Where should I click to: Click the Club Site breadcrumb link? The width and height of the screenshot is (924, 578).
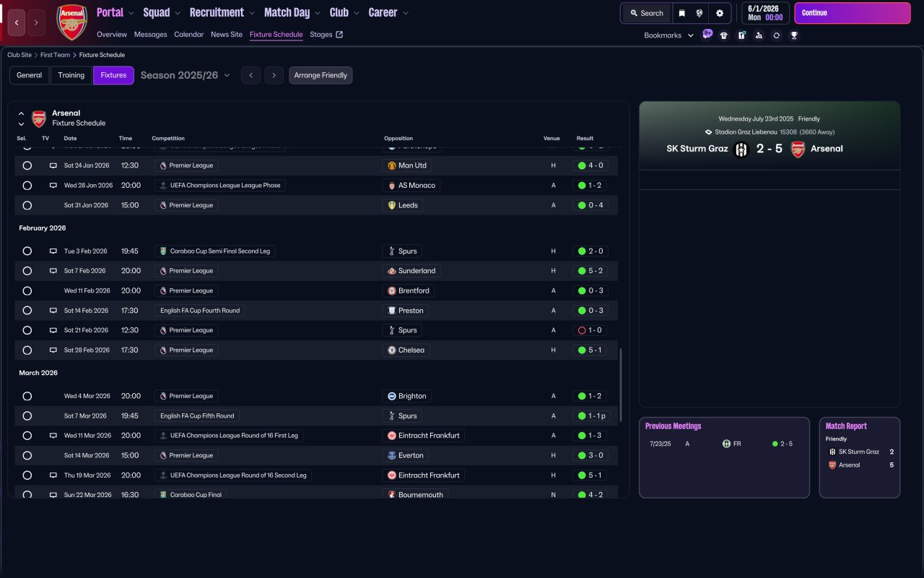pyautogui.click(x=19, y=55)
